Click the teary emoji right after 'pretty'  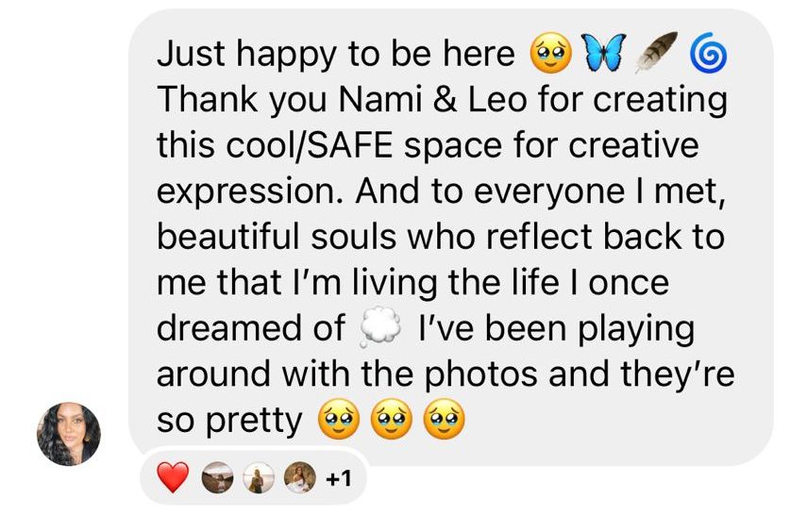[339, 419]
